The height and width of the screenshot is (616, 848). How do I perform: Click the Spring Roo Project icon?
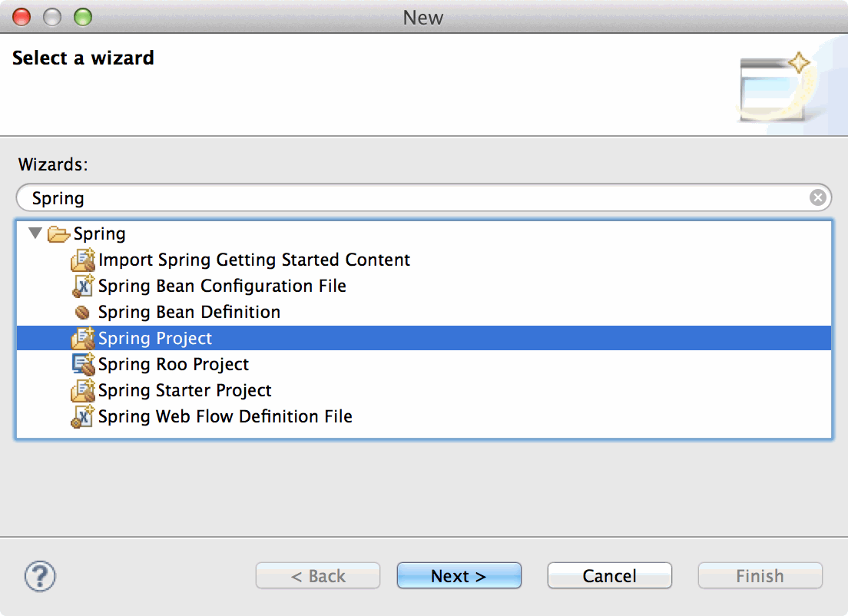(82, 365)
